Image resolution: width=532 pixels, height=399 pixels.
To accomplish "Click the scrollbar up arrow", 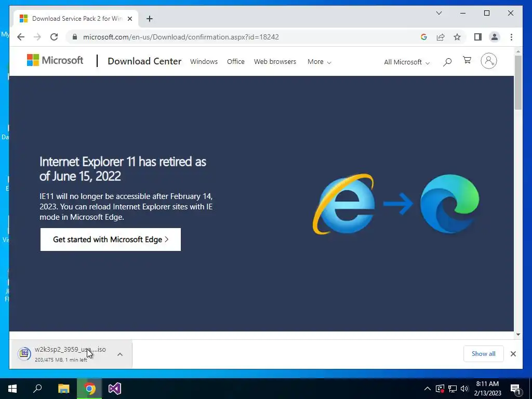I will tap(518, 51).
